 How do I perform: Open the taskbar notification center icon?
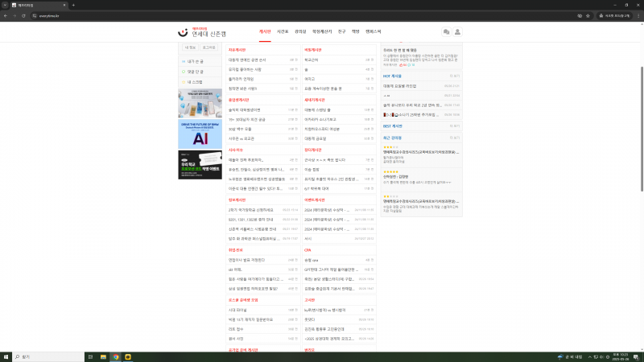(x=636, y=357)
